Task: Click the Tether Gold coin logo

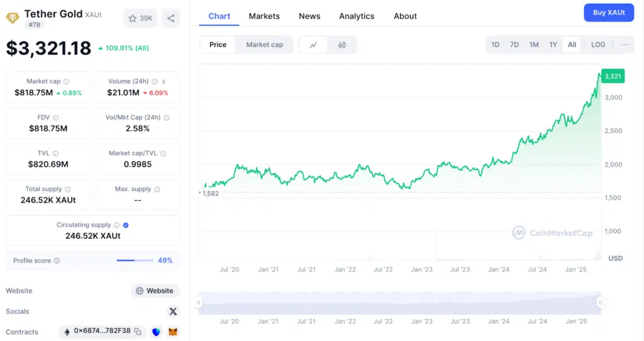Action: pyautogui.click(x=13, y=18)
